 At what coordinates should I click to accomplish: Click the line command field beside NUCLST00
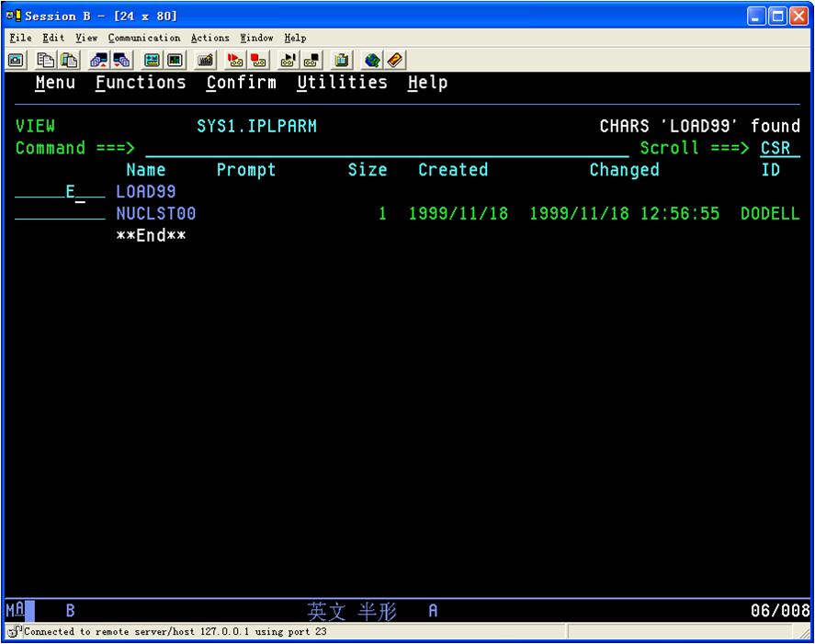tap(61, 214)
